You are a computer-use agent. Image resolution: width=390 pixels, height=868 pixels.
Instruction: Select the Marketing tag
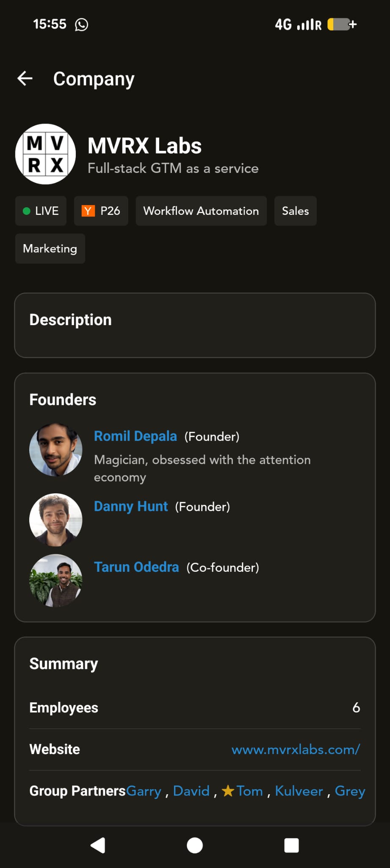[x=50, y=248]
